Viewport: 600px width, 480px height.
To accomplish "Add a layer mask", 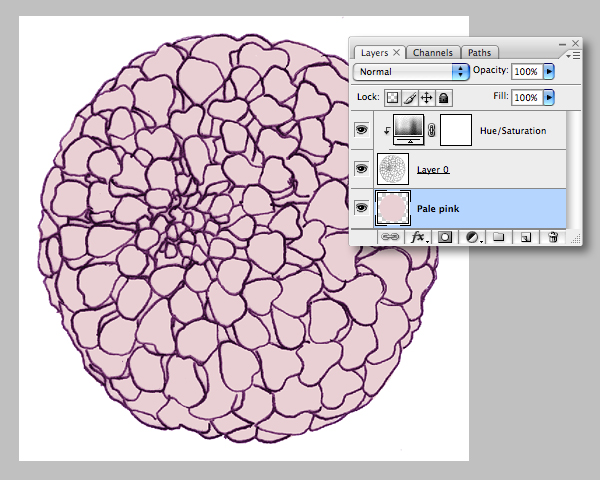I will pos(445,237).
